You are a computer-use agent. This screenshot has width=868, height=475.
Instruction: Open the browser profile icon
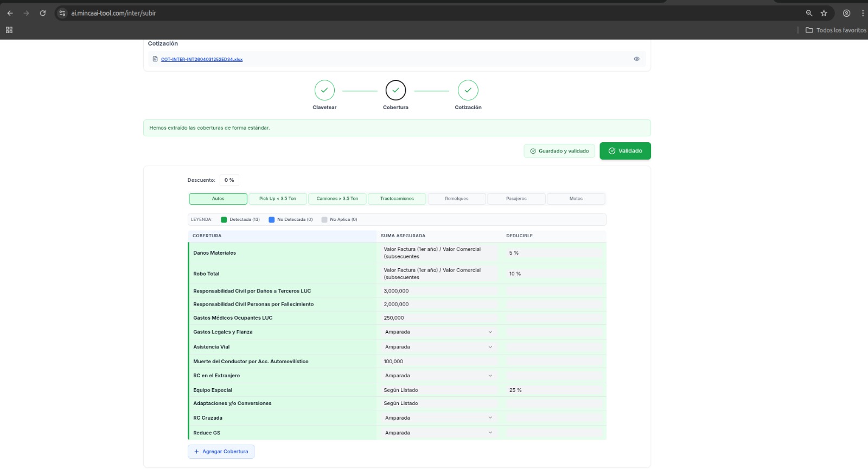pos(846,13)
